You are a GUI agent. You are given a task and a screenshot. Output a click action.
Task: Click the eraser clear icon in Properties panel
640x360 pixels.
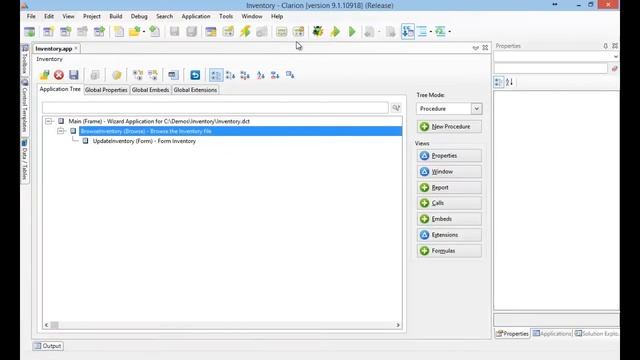(x=614, y=69)
